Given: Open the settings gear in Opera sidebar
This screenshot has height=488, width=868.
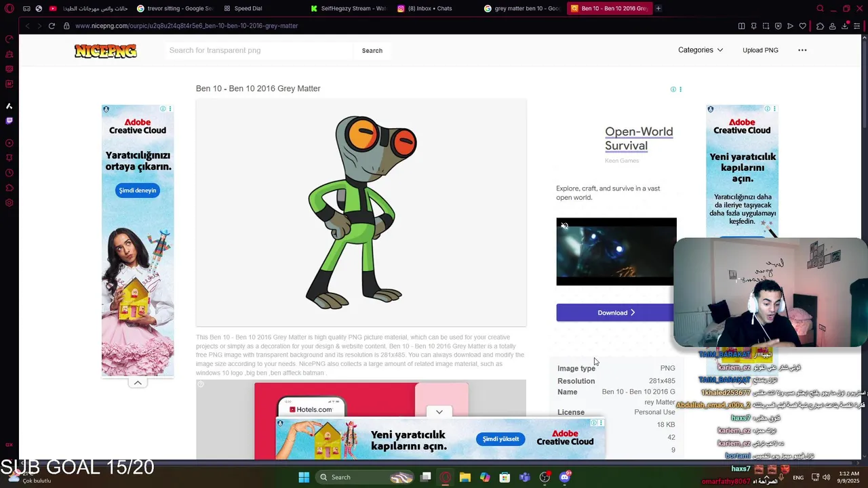Looking at the screenshot, I should tap(9, 203).
